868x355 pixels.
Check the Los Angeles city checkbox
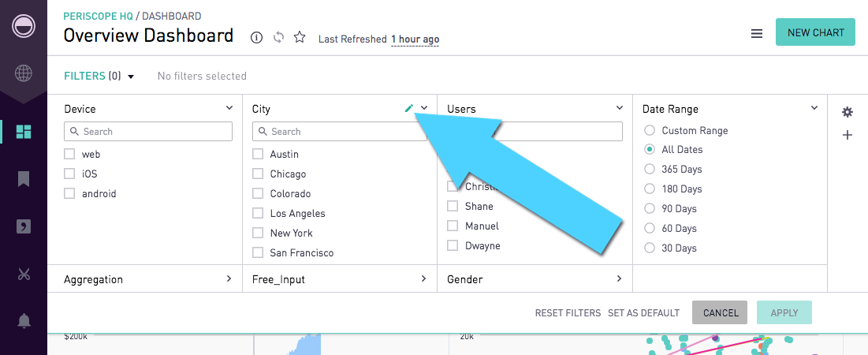[258, 213]
